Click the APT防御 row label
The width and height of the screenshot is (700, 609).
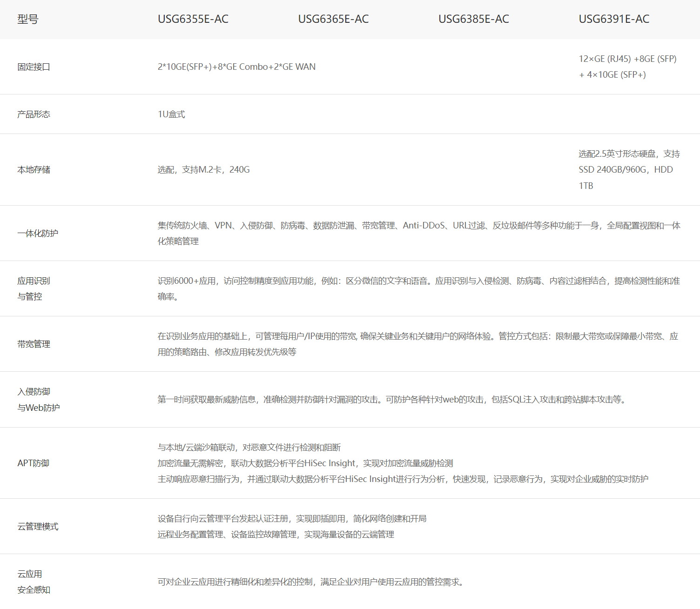pyautogui.click(x=33, y=463)
